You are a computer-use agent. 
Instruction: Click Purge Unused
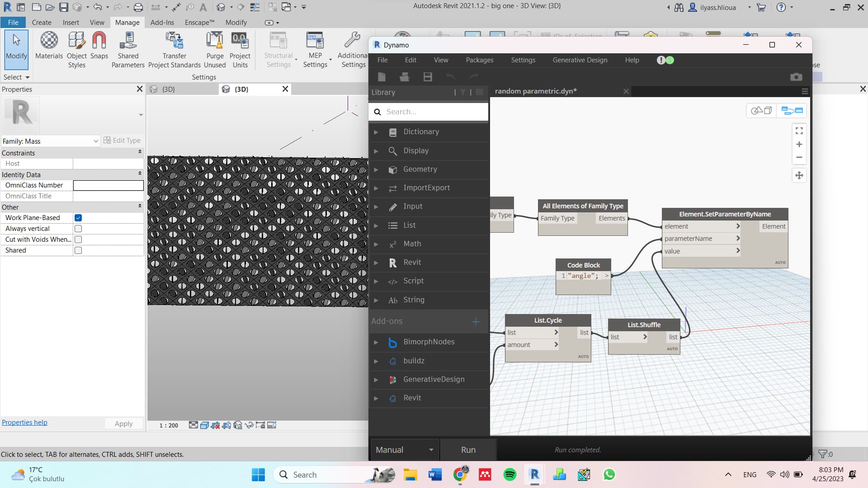click(215, 50)
